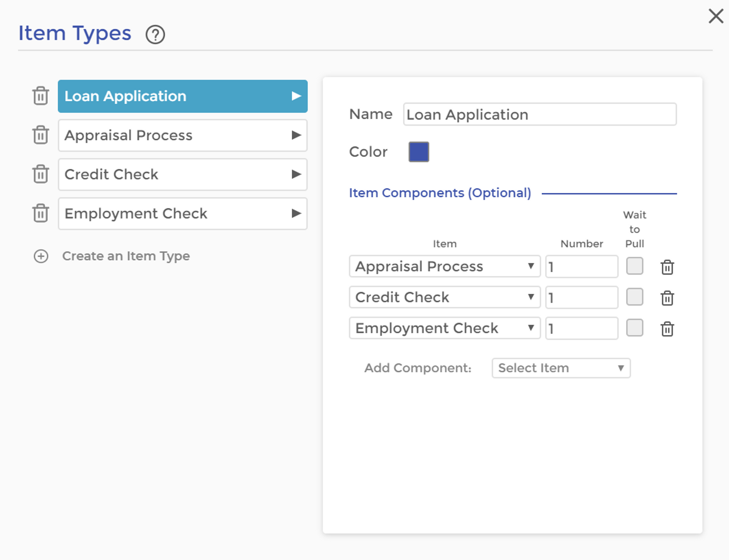Open the Item Types help icon
This screenshot has width=729, height=560.
point(155,35)
